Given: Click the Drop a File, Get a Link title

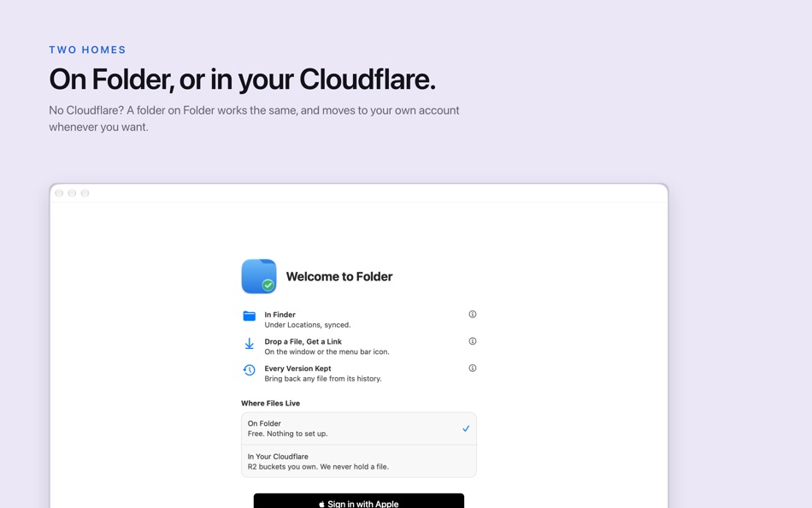Looking at the screenshot, I should click(303, 341).
